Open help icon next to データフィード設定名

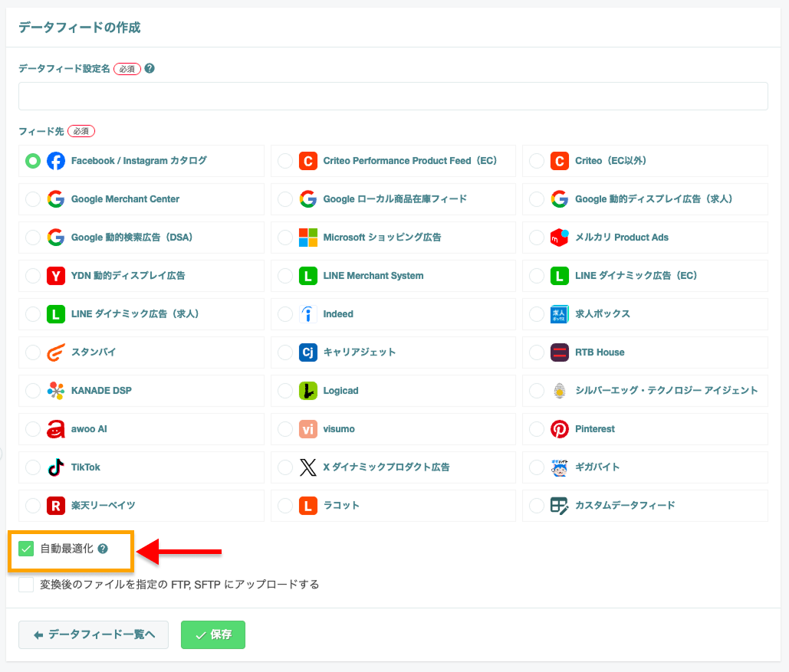tap(150, 68)
